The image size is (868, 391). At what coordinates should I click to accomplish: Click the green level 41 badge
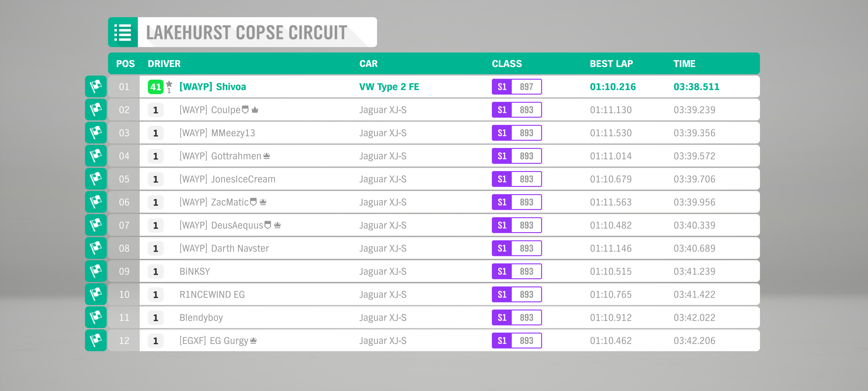[x=155, y=87]
